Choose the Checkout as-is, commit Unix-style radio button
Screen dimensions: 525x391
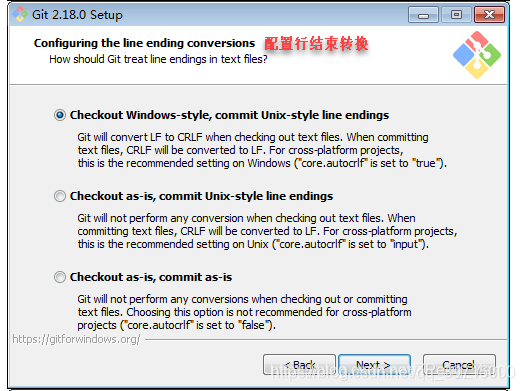(60, 196)
